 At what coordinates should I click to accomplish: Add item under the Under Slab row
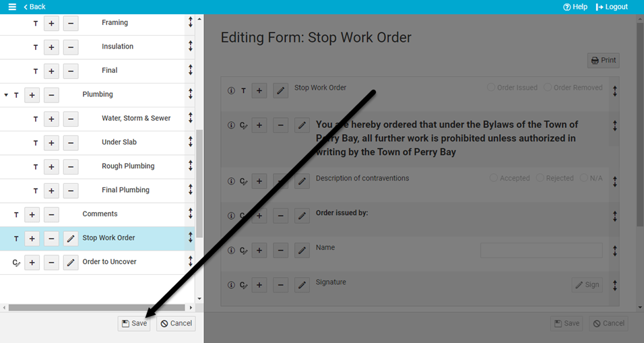tap(51, 143)
